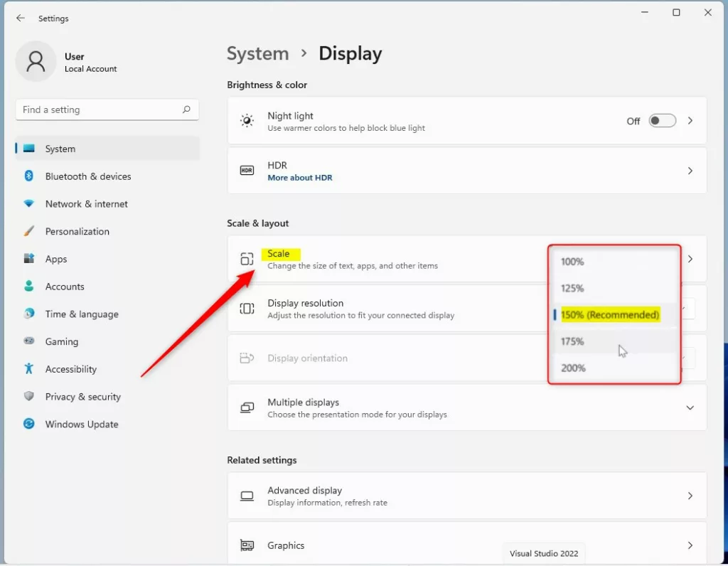Click the Accessibility icon

[x=28, y=369]
